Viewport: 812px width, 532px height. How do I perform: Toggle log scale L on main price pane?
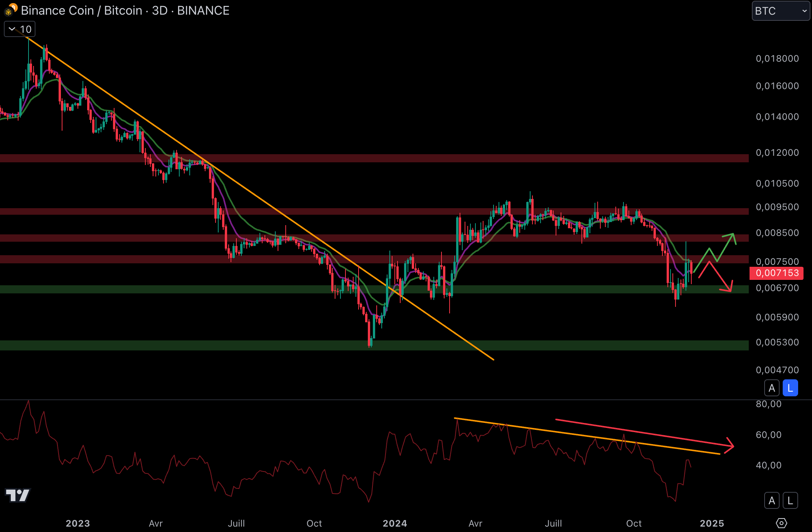click(790, 388)
